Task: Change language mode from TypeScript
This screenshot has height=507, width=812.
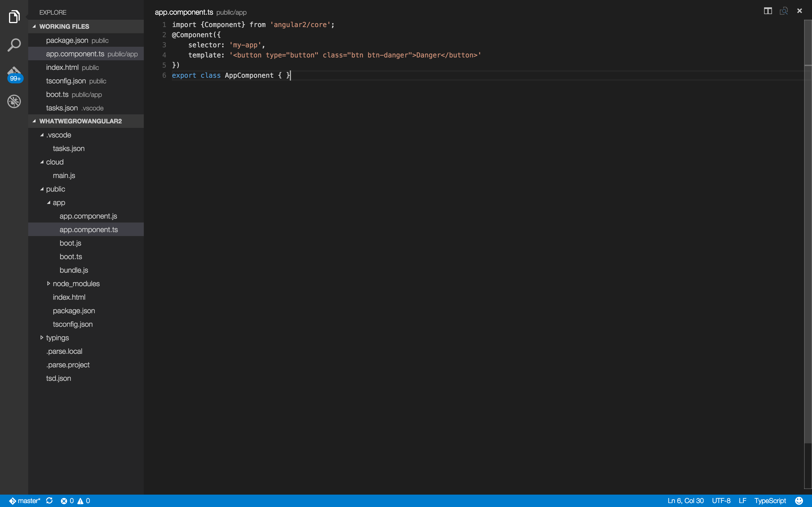Action: (770, 501)
